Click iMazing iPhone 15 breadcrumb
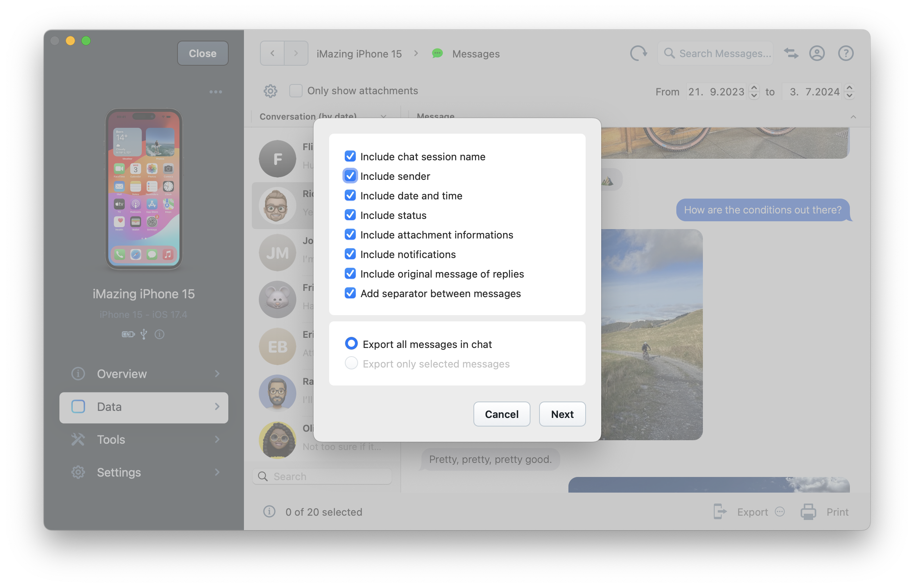914x588 pixels. (x=359, y=54)
